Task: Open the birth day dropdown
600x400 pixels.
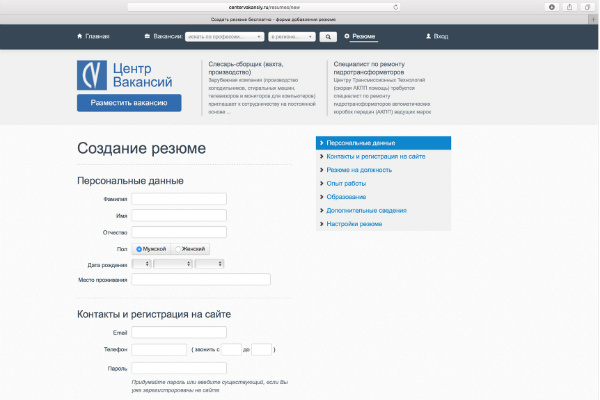Action: coord(141,264)
